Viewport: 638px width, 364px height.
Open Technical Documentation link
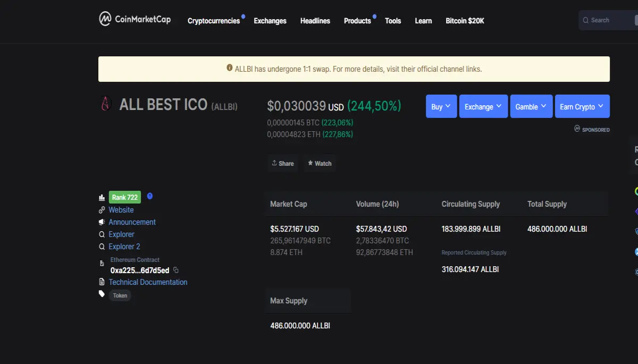tap(148, 282)
